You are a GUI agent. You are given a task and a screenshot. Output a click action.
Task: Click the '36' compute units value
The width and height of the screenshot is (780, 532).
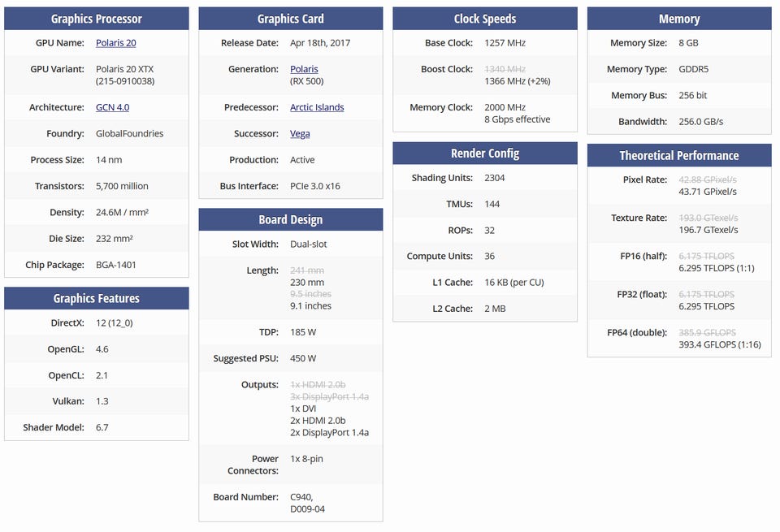point(489,257)
